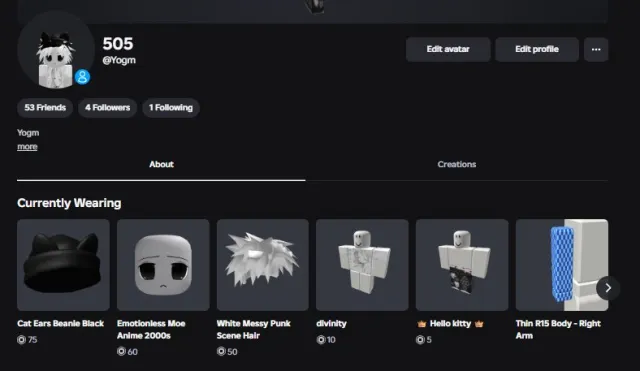View the 4 Followers list
The width and height of the screenshot is (640, 371).
click(x=107, y=108)
